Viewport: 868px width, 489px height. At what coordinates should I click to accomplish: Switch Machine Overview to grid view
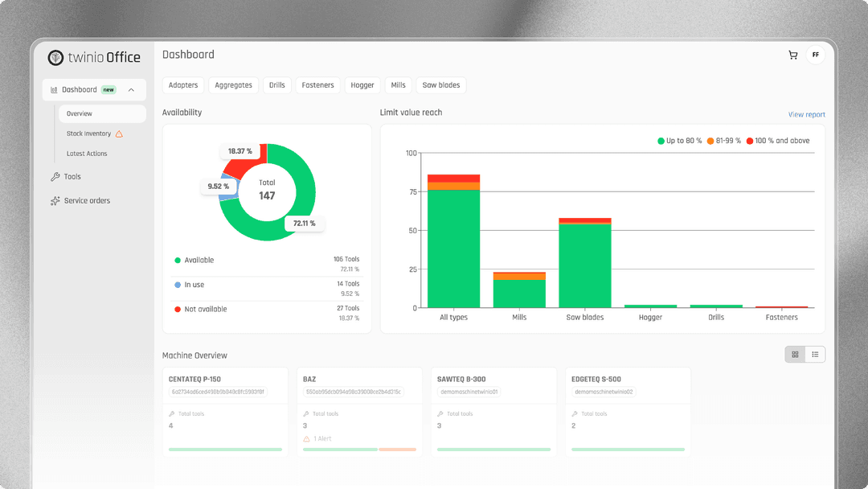click(x=795, y=355)
